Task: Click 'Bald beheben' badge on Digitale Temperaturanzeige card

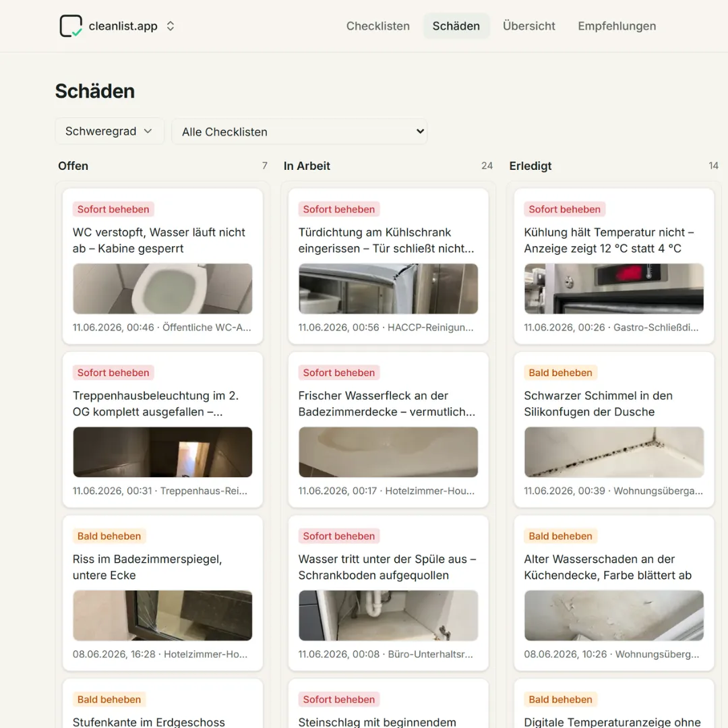Action: 560,700
